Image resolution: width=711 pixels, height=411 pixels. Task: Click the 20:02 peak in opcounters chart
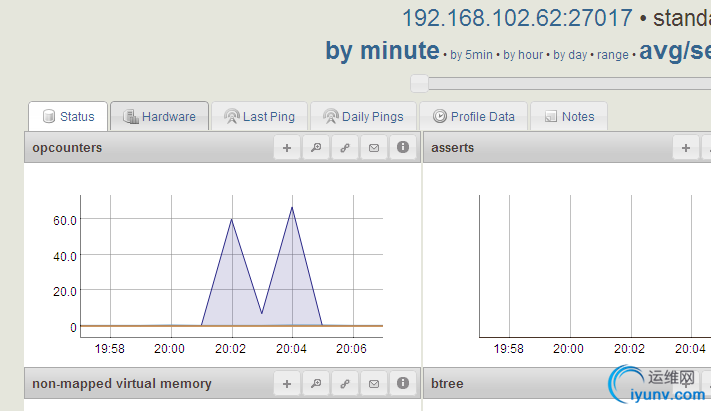(x=232, y=220)
